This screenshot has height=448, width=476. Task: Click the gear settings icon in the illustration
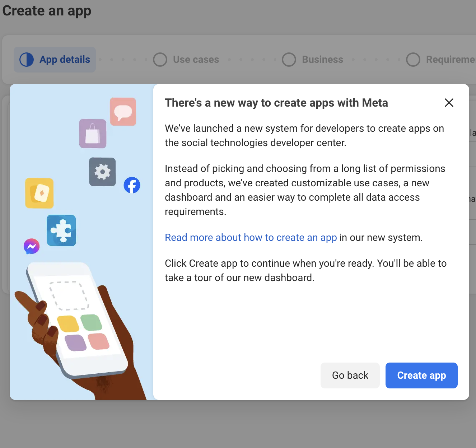(x=102, y=172)
